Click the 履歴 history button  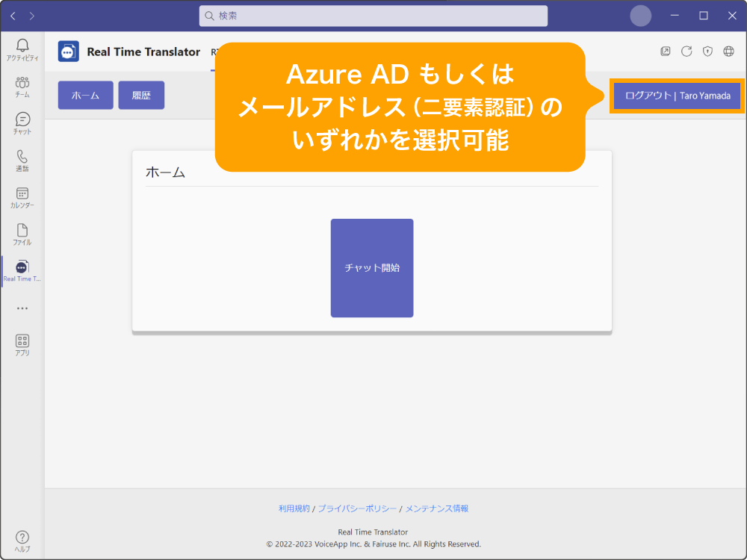coord(141,96)
